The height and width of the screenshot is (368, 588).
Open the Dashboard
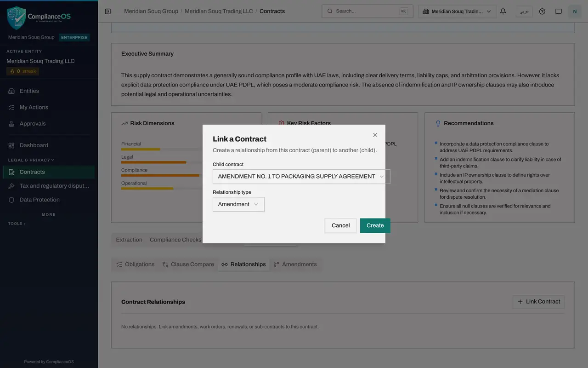[x=49, y=145]
